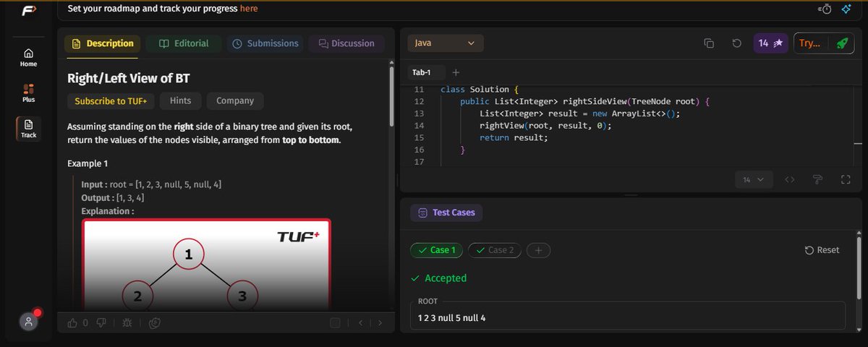Run the code with the green rocket icon
868x347 pixels.
(x=842, y=43)
